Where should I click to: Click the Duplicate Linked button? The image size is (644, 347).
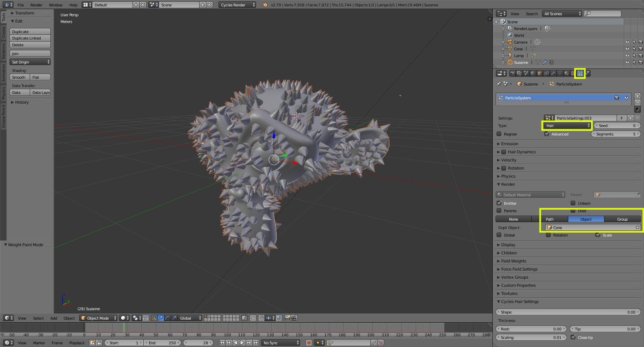[30, 38]
